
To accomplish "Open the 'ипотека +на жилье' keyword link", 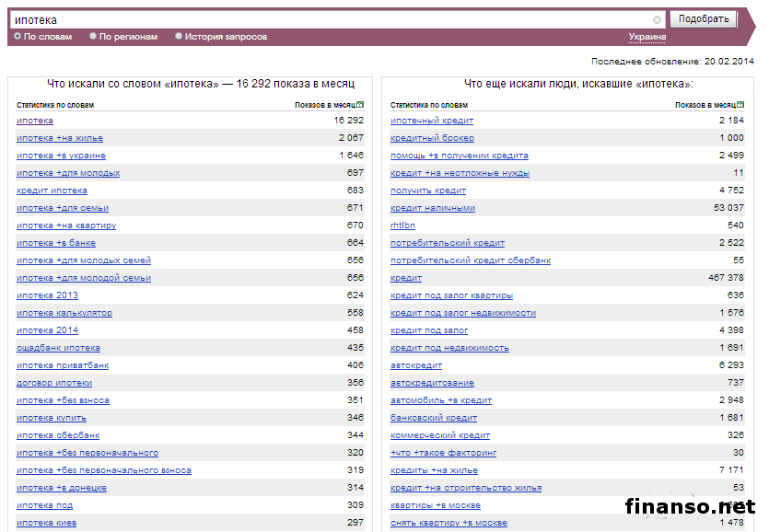I will click(60, 138).
